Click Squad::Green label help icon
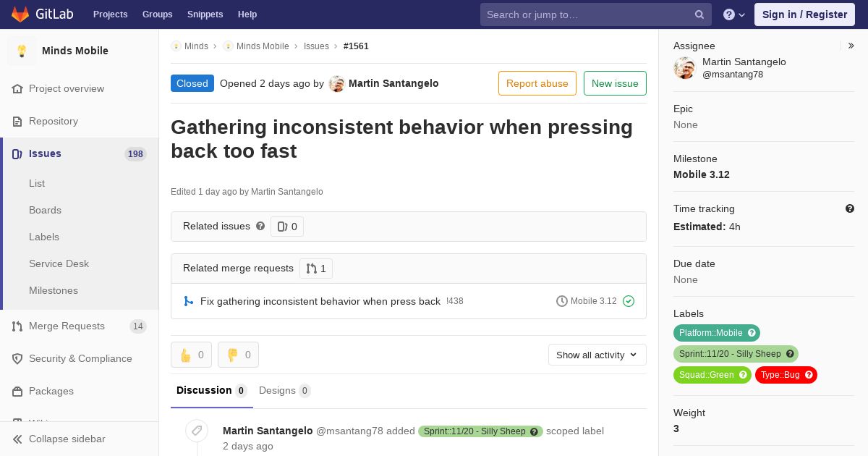 pyautogui.click(x=743, y=375)
